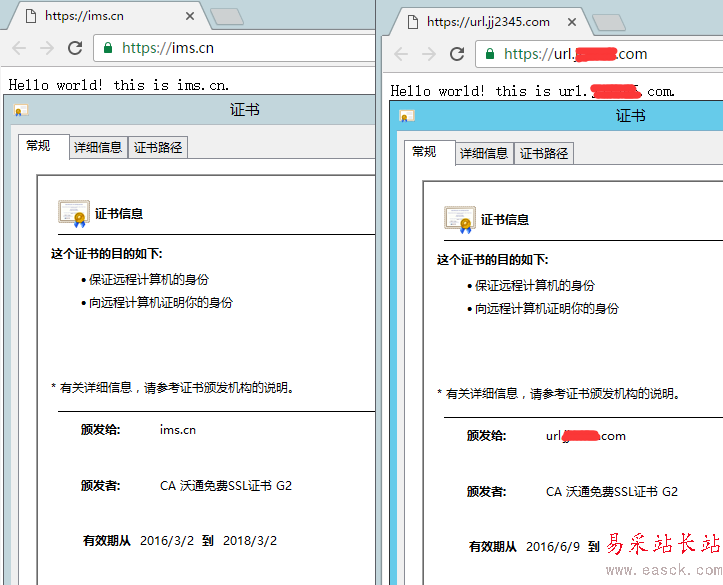Open new tab in ims.cn browser window
Image resolution: width=723 pixels, height=585 pixels.
[226, 17]
